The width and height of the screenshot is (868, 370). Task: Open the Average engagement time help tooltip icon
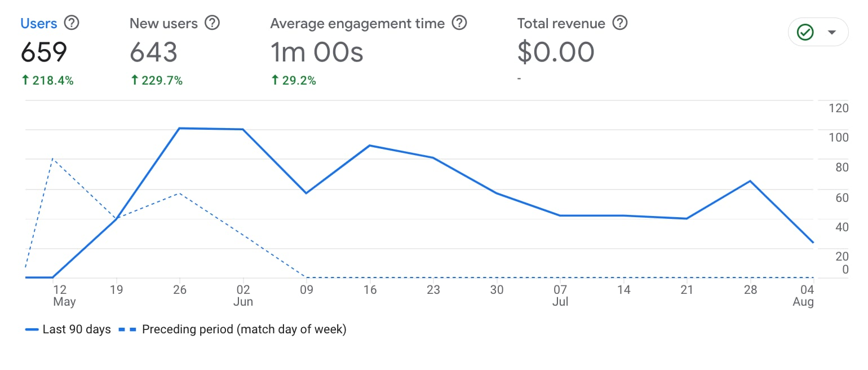click(x=460, y=23)
